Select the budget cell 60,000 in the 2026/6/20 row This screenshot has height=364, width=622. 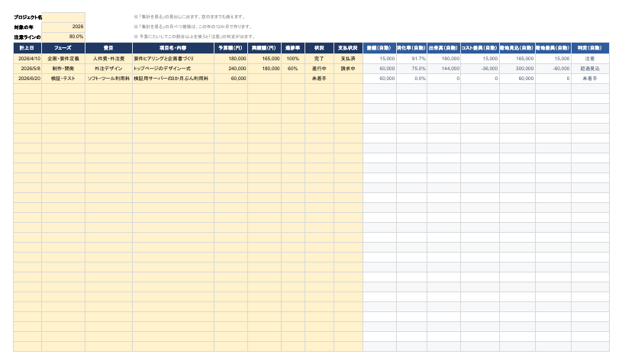tap(231, 79)
